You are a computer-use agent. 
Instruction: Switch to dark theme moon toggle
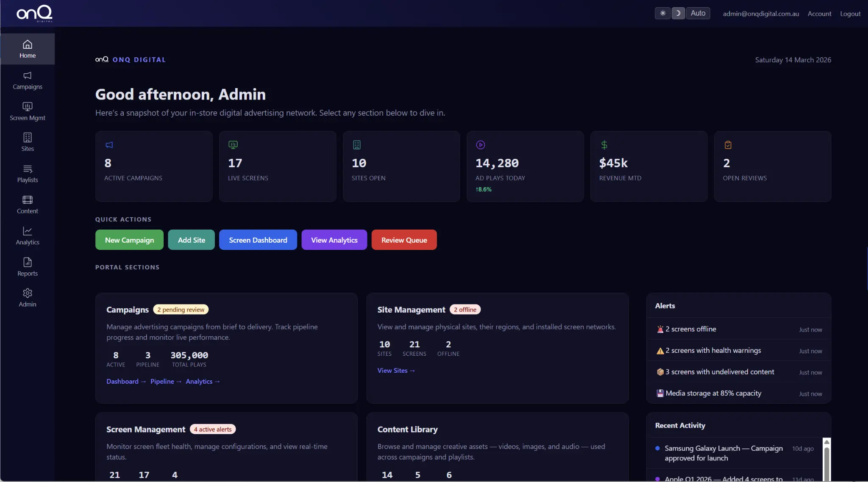coord(678,13)
